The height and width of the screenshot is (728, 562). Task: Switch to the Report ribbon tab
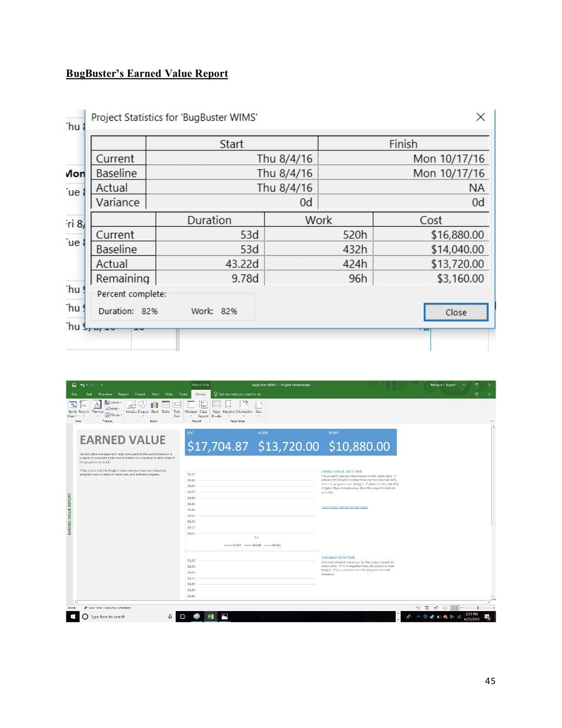click(123, 394)
